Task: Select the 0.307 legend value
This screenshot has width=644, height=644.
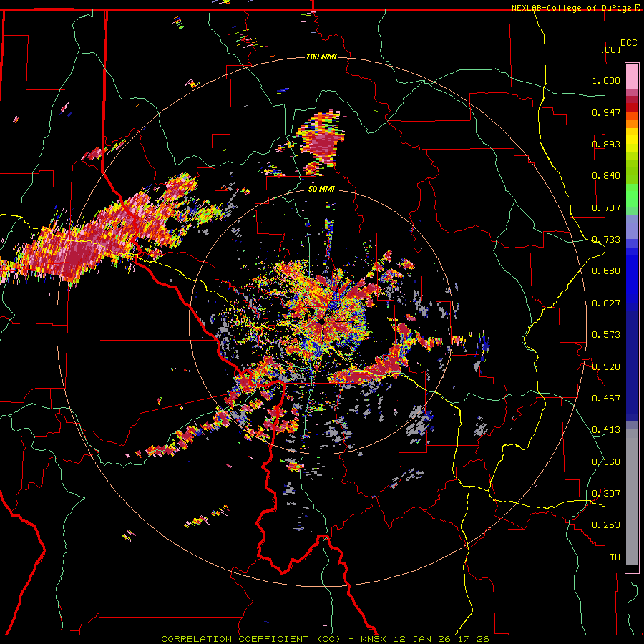Action: point(606,494)
